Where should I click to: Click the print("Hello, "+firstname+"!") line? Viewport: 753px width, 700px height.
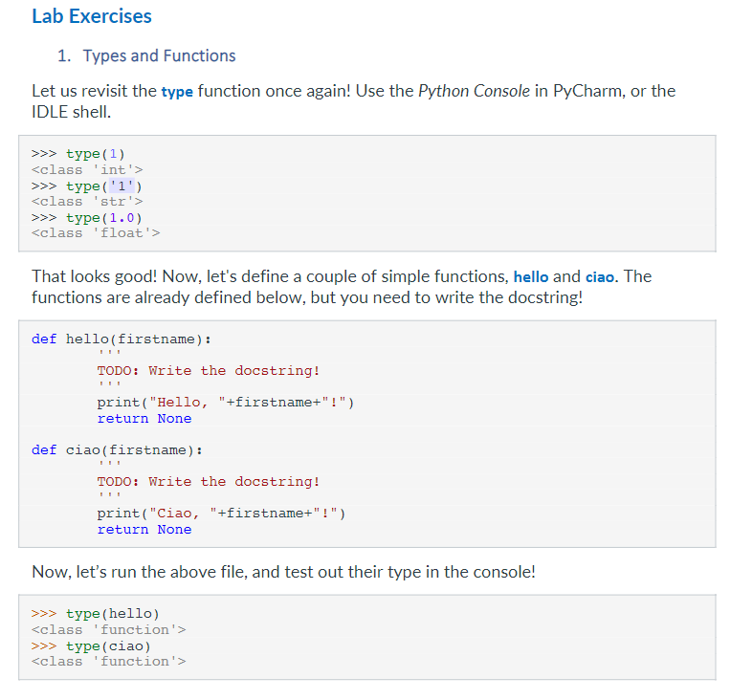[x=226, y=403]
